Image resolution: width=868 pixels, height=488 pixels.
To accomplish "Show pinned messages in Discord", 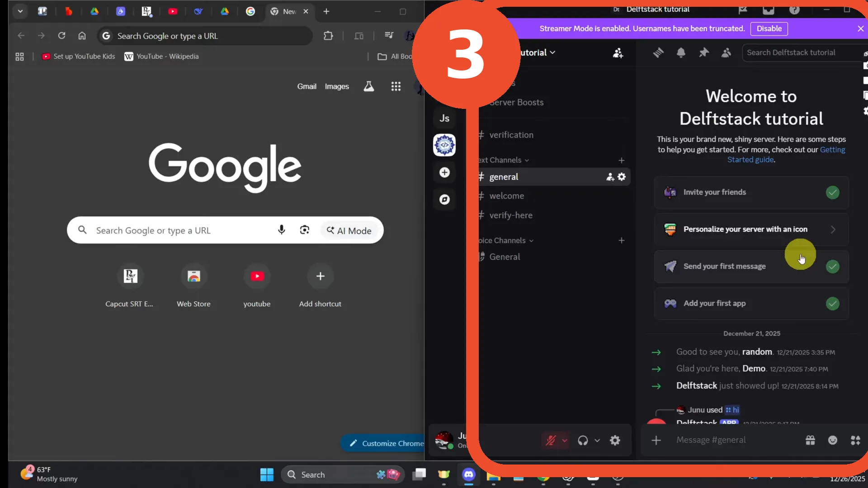I will pyautogui.click(x=704, y=53).
